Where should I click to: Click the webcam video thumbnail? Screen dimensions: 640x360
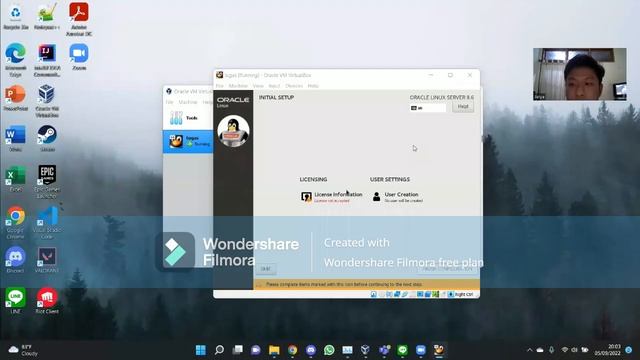pyautogui.click(x=580, y=74)
